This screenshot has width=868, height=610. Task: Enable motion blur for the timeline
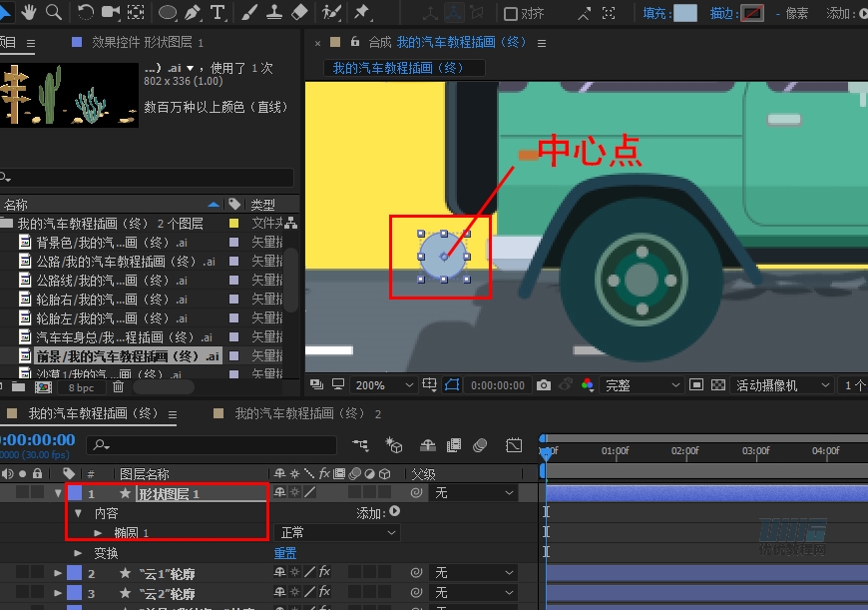(479, 446)
